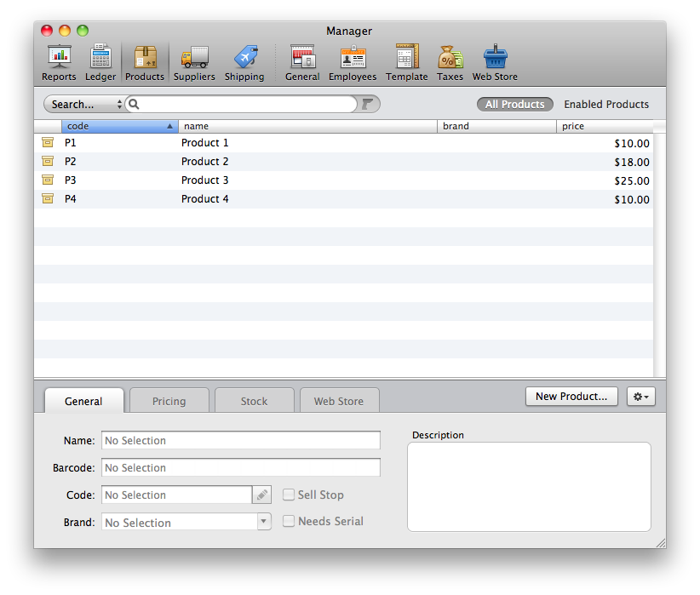
Task: Open the Reports toolbar icon
Action: tap(59, 62)
